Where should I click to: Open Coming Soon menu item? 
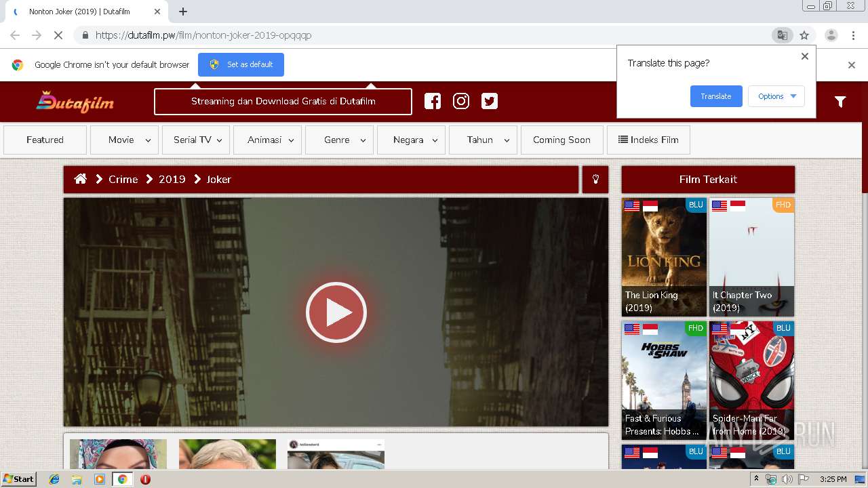[561, 140]
